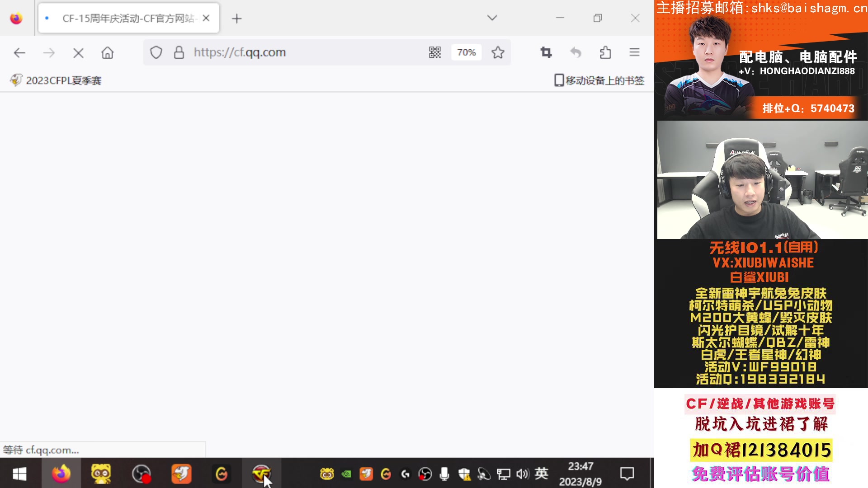Click the undo arrow toolbar icon
868x488 pixels.
click(576, 53)
